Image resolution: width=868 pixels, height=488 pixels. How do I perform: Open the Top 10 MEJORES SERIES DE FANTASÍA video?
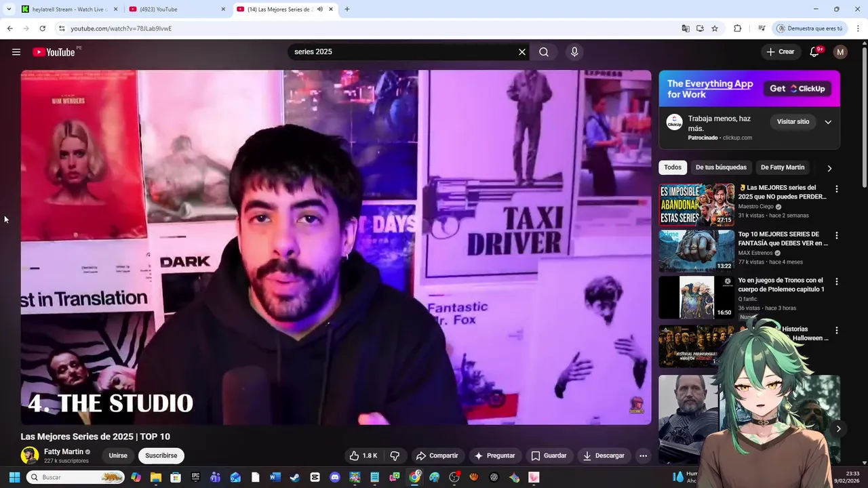783,239
